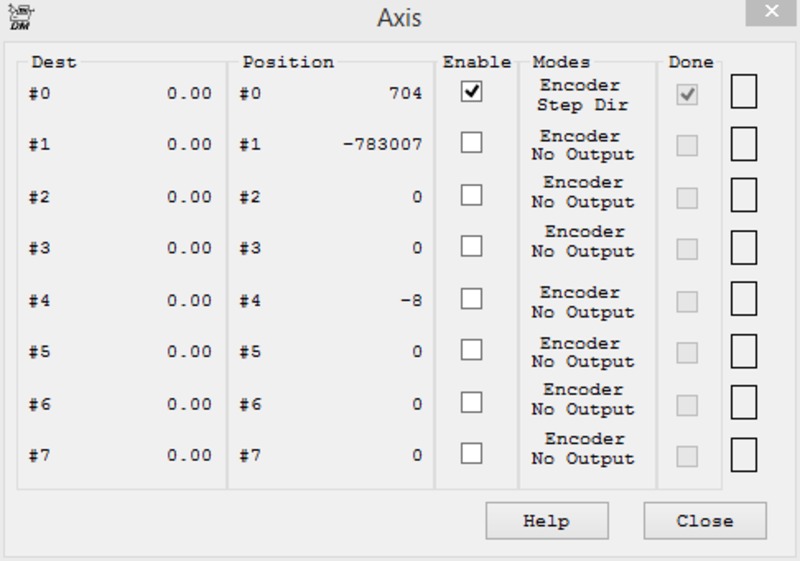Turn on the Enable checkbox for axis #3
The height and width of the screenshot is (561, 800).
pyautogui.click(x=471, y=246)
